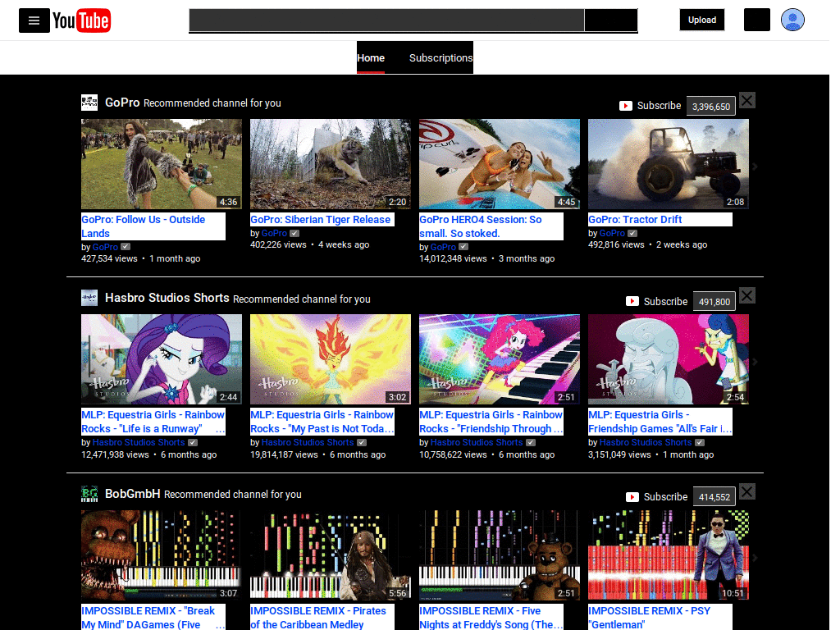Open the hamburger guide menu
Image resolution: width=840 pixels, height=630 pixels.
pyautogui.click(x=34, y=21)
